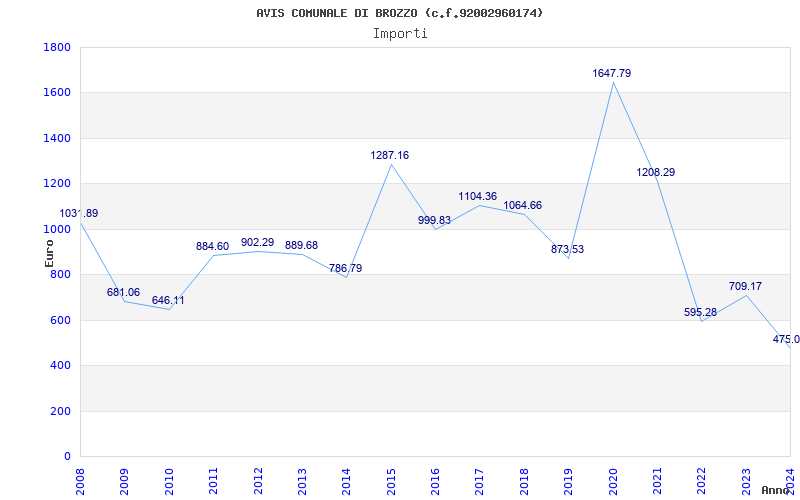Click the 646.11 value label
The image size is (800, 500).
tap(168, 301)
